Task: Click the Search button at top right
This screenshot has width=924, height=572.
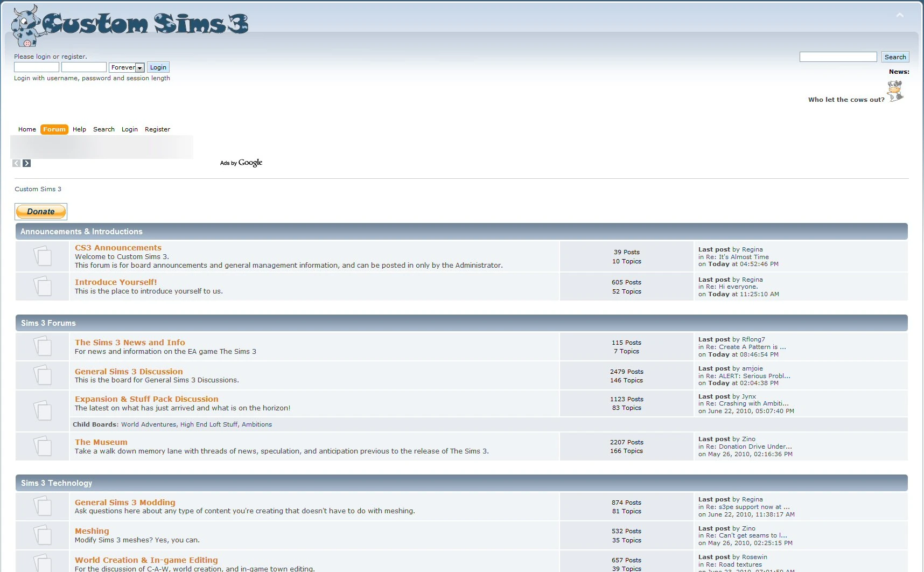Action: [895, 57]
